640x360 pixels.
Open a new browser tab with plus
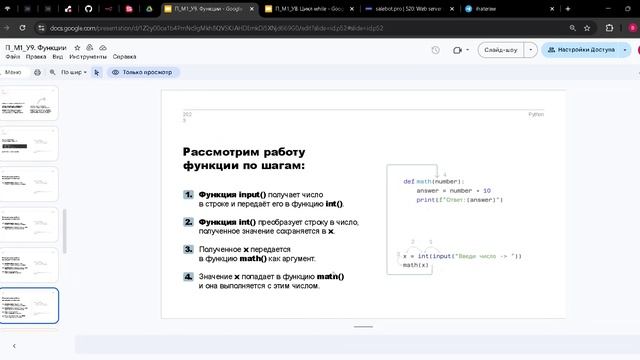point(567,9)
